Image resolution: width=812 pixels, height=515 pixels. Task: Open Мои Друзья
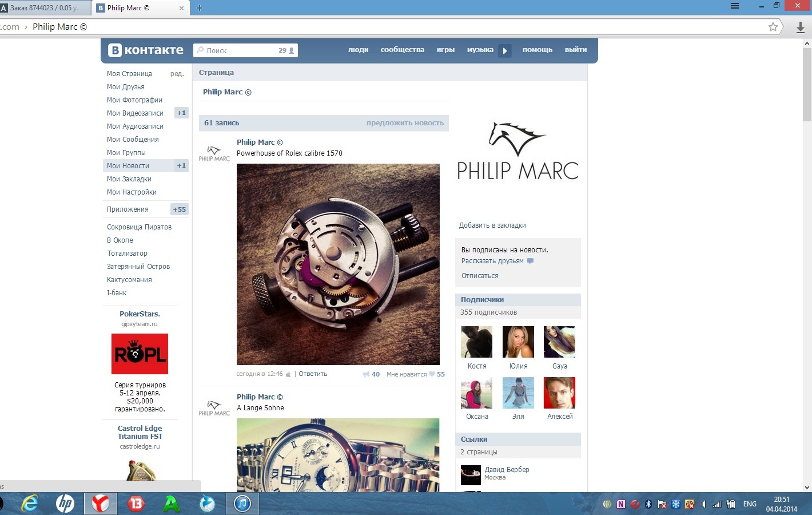(126, 87)
